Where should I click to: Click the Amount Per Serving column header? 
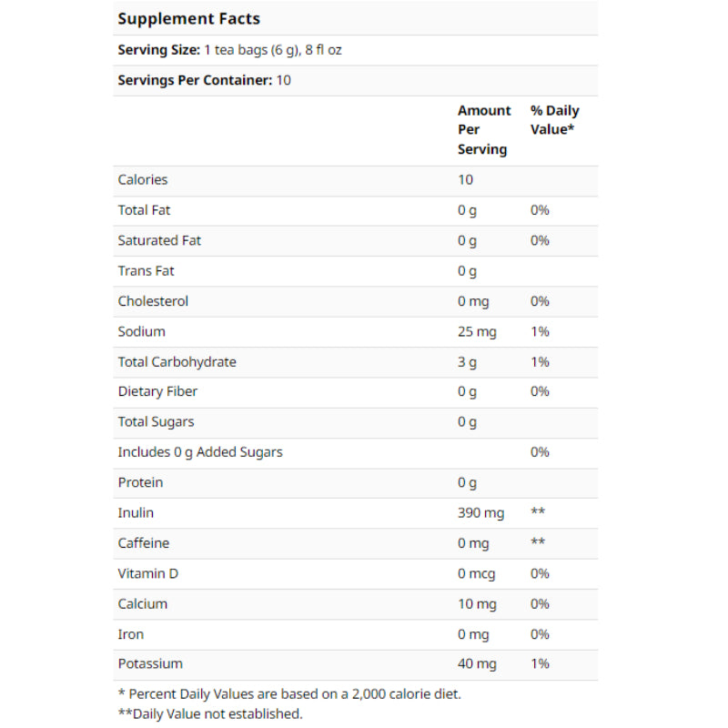tap(483, 130)
